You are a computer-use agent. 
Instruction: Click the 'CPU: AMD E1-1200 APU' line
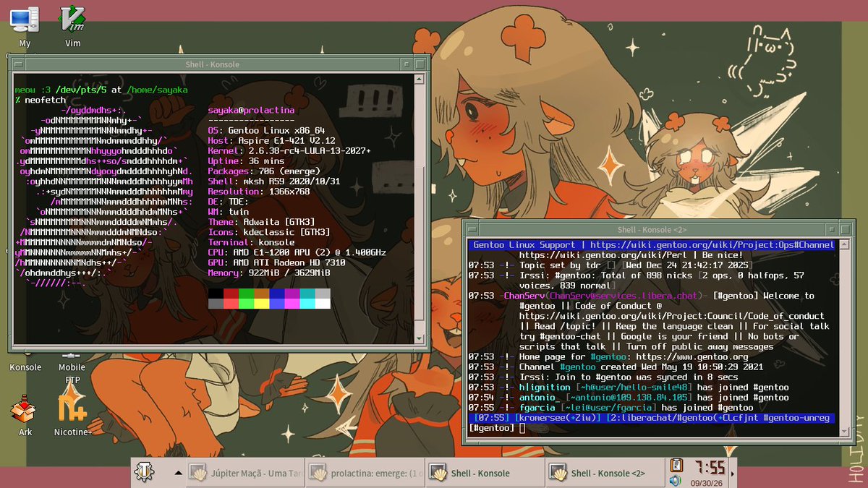point(297,252)
